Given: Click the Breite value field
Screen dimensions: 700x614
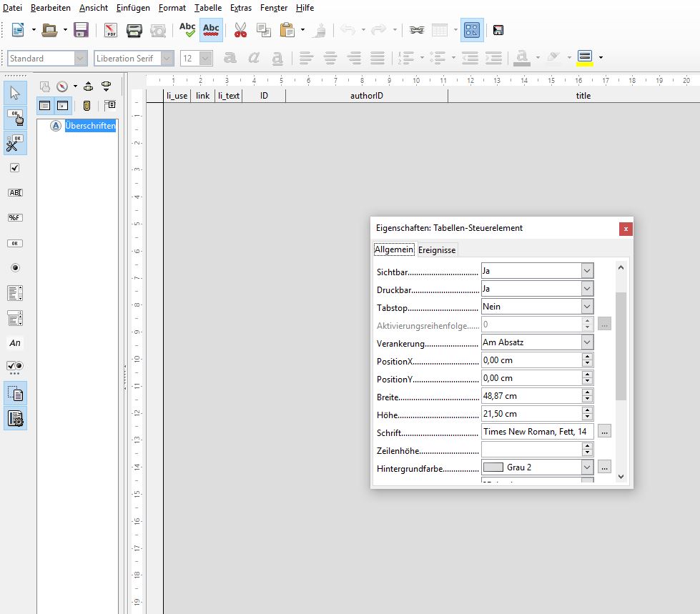Looking at the screenshot, I should coord(531,396).
